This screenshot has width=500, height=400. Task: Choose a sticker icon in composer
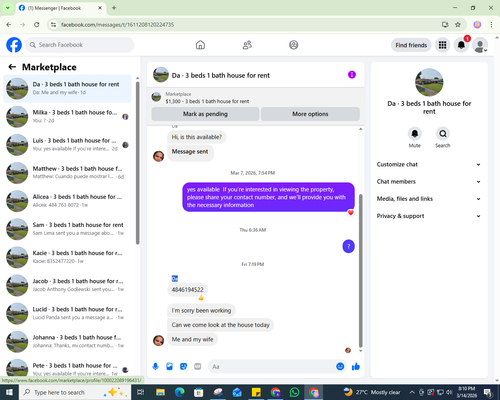184,367
